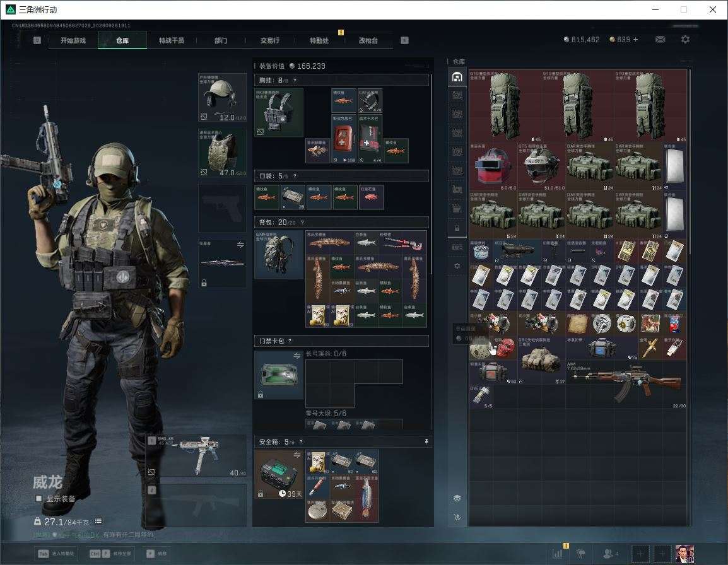728x565 pixels.
Task: Open the 开始游戏 tab
Action: (73, 40)
